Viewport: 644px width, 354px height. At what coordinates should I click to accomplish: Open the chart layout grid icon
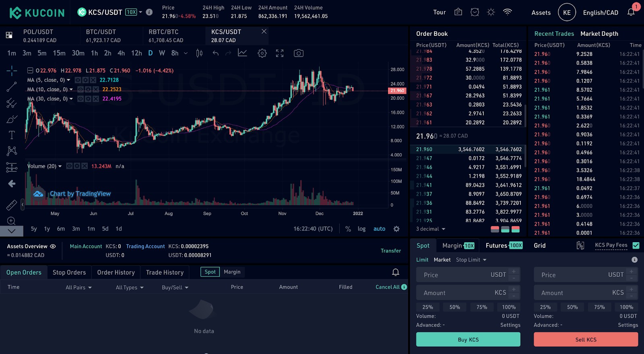(9, 35)
